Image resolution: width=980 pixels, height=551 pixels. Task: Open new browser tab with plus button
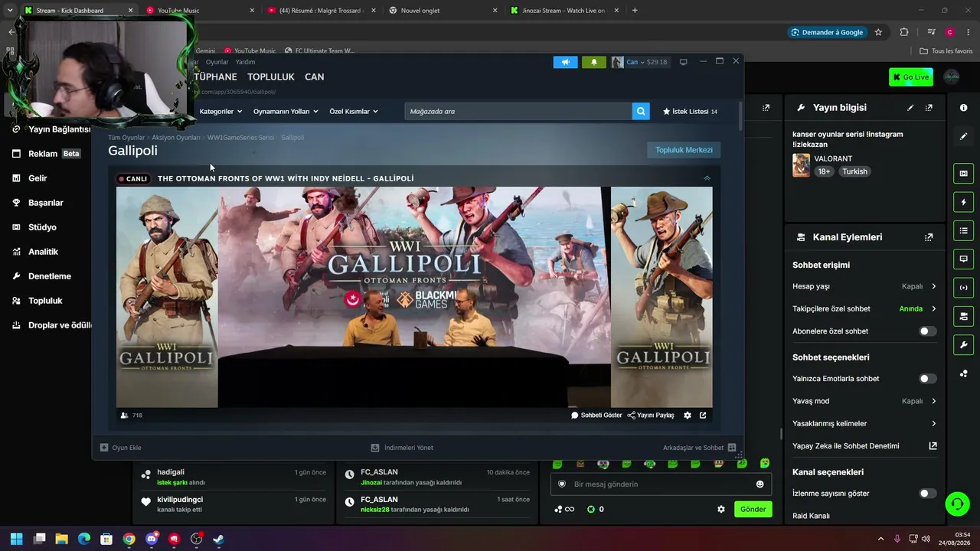click(635, 11)
